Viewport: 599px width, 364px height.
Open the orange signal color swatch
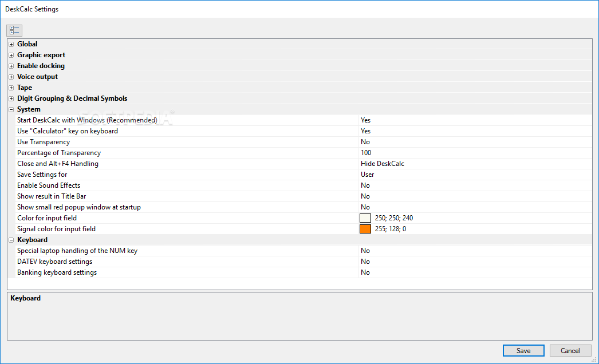point(365,229)
